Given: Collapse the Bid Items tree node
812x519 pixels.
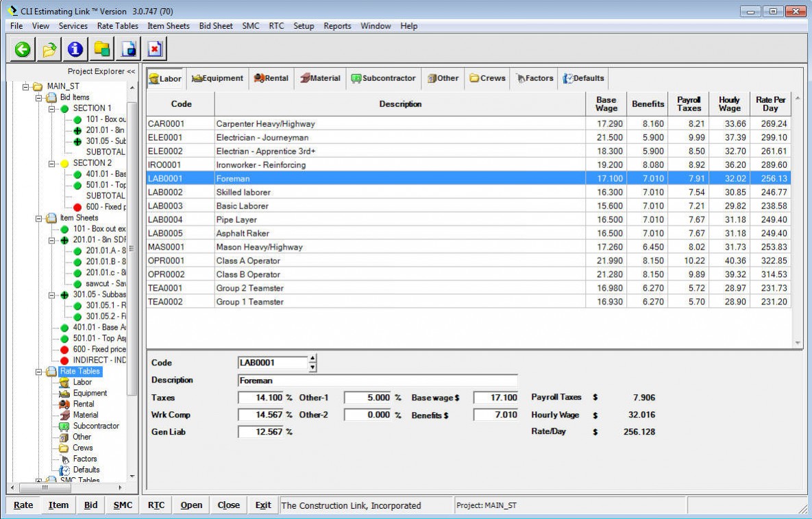Looking at the screenshot, I should tap(39, 97).
